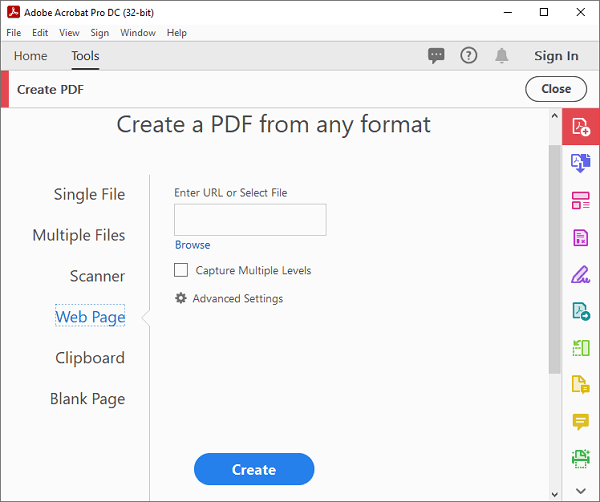Enable Capture Multiple Levels checkbox
The image size is (600, 502).
(181, 270)
